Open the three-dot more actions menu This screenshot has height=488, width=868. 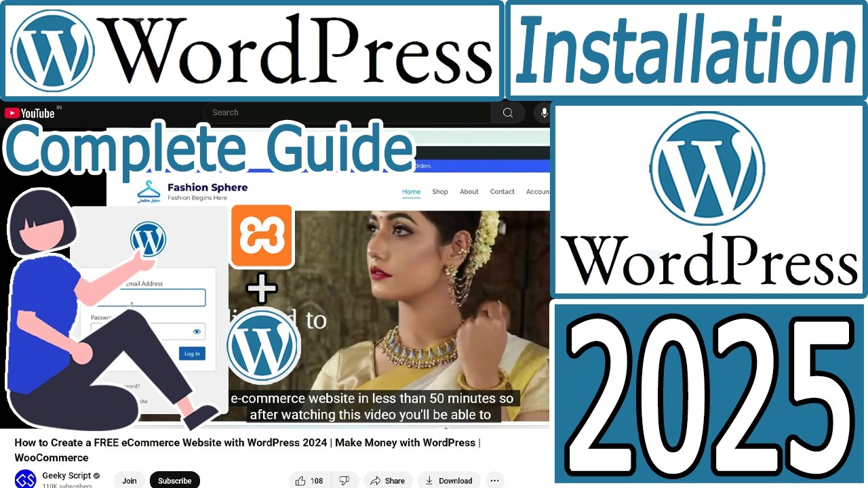click(x=495, y=481)
